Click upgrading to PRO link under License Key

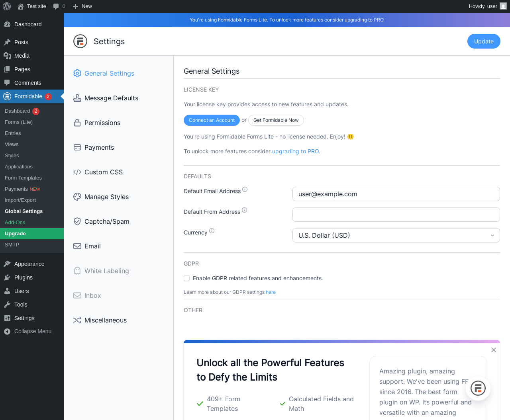[x=295, y=151]
